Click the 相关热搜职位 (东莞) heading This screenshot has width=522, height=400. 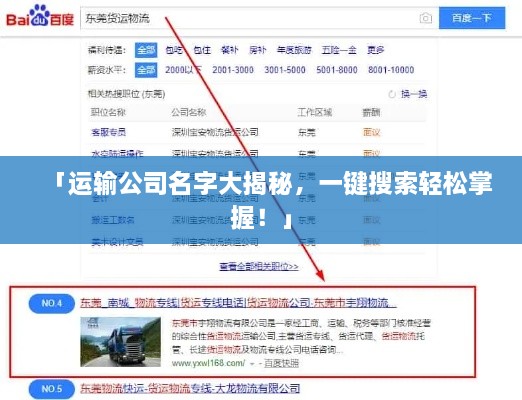pos(126,94)
